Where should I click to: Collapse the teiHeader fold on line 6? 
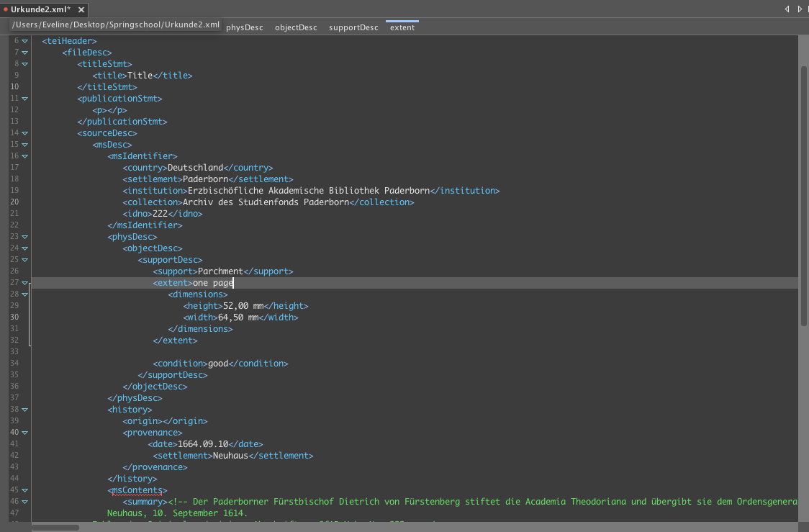pyautogui.click(x=24, y=41)
